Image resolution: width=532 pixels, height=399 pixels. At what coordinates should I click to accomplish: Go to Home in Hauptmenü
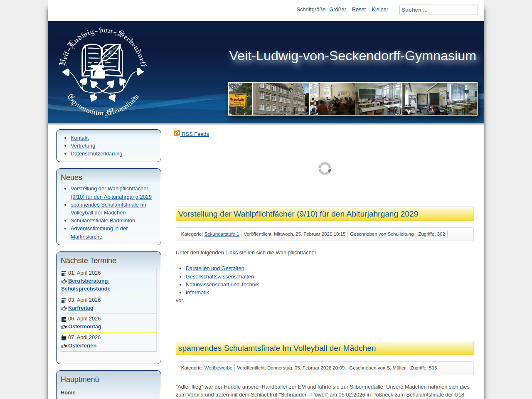point(68,393)
